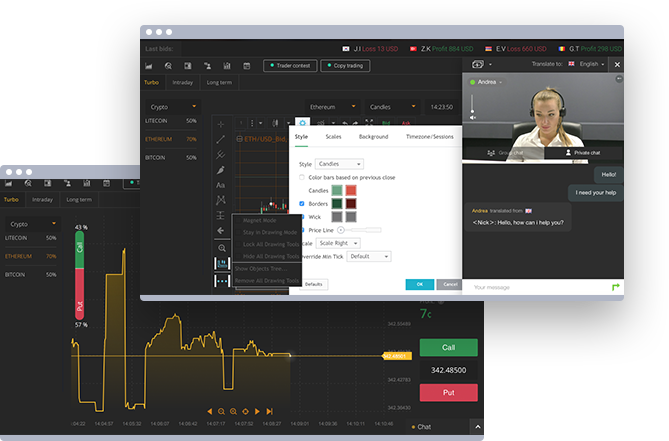Switch to the Timezone/Sessions tab

(429, 136)
